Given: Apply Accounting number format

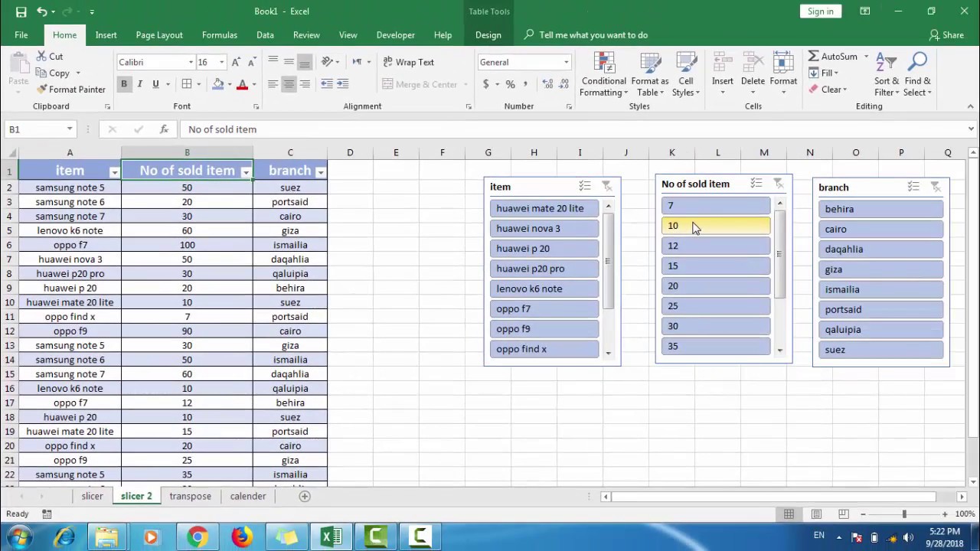Looking at the screenshot, I should pyautogui.click(x=485, y=84).
